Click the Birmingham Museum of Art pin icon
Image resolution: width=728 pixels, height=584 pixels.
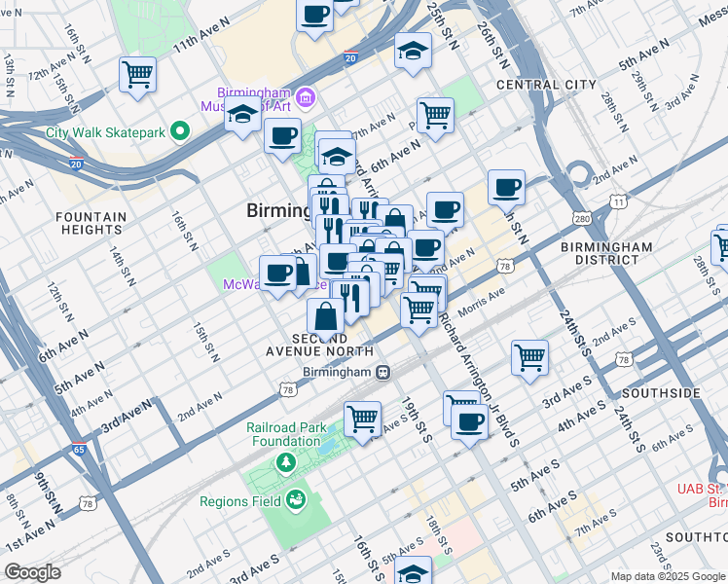306,98
